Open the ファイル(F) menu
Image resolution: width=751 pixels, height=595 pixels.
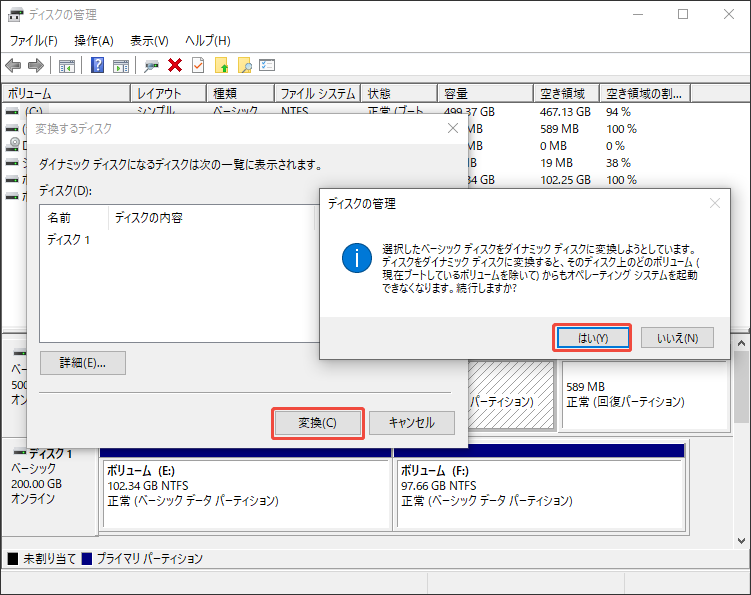click(34, 41)
